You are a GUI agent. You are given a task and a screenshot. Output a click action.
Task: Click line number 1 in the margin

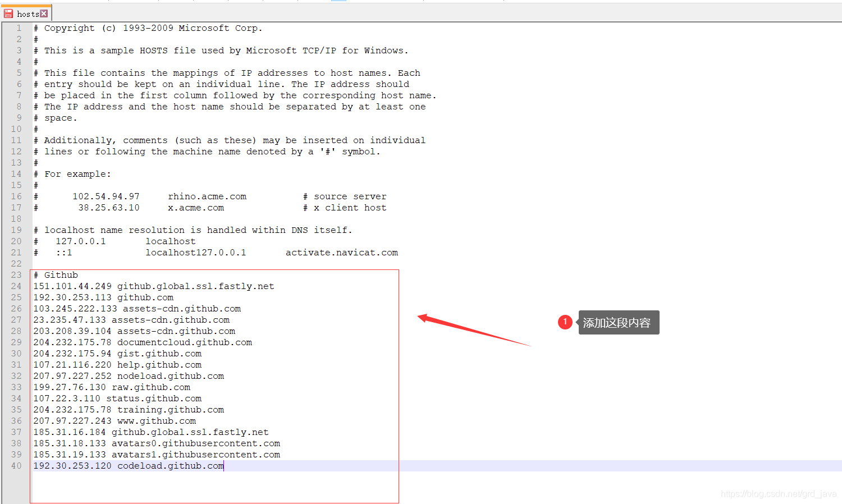click(x=19, y=28)
